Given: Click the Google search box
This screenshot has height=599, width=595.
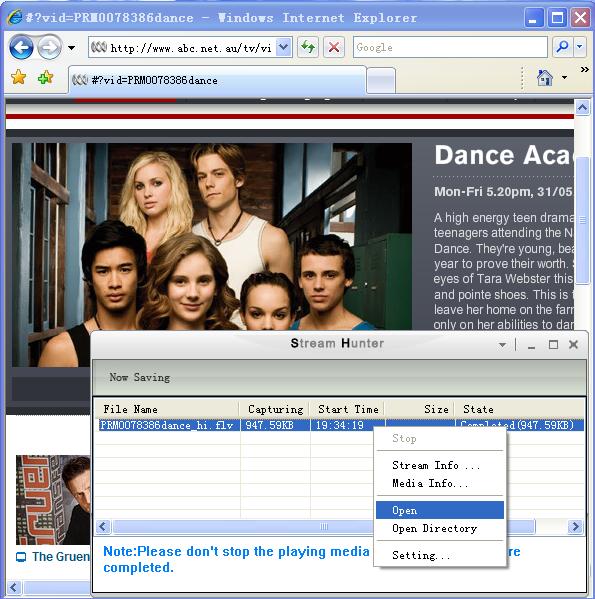Looking at the screenshot, I should (x=450, y=47).
